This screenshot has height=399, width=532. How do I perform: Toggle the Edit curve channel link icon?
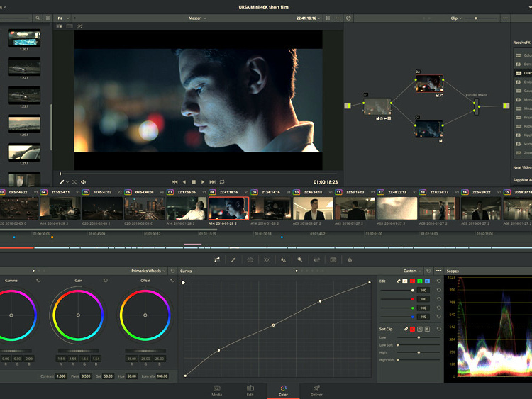point(399,281)
